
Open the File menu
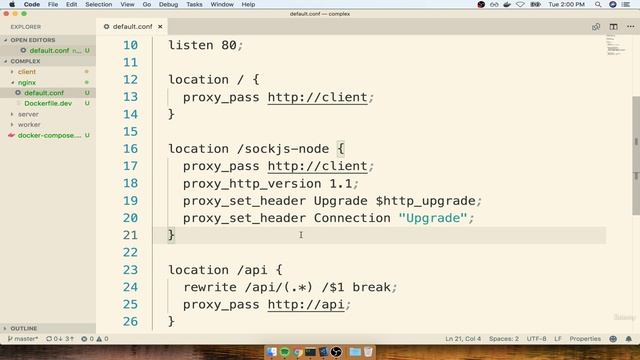(x=53, y=4)
